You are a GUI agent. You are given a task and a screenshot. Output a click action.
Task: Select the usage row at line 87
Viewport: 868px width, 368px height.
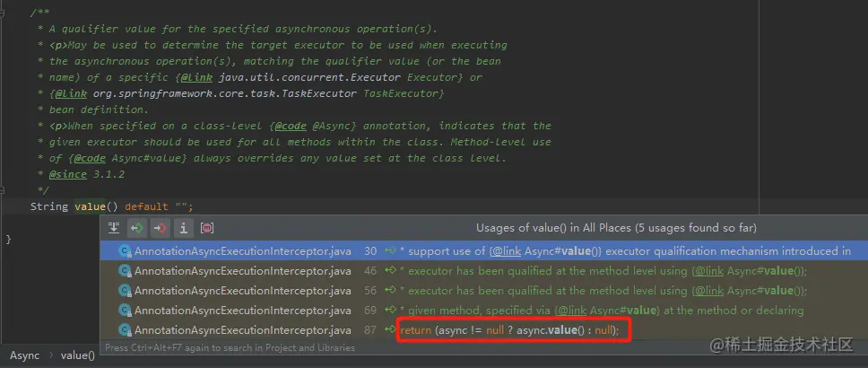484,330
